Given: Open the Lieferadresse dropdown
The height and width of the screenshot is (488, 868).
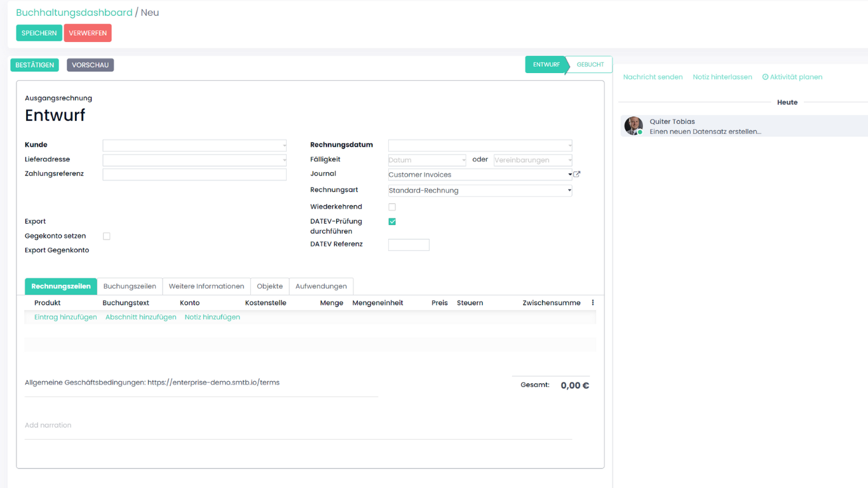Looking at the screenshot, I should [x=194, y=160].
